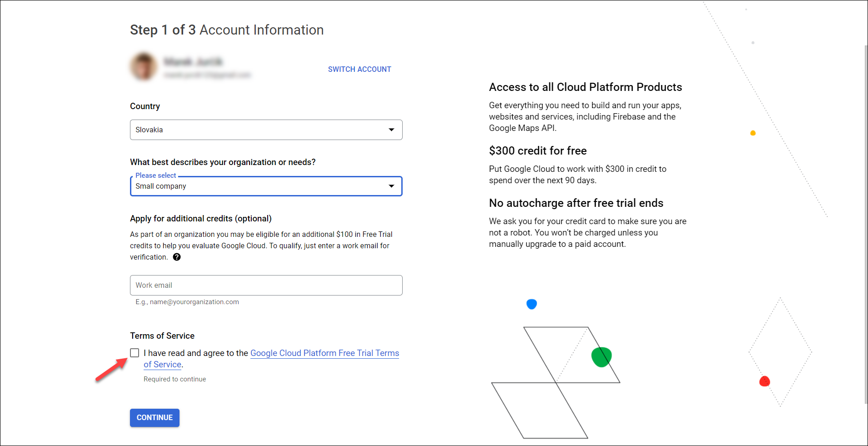Click 'Access to all Cloud Platform Products' heading
868x446 pixels.
[x=585, y=87]
